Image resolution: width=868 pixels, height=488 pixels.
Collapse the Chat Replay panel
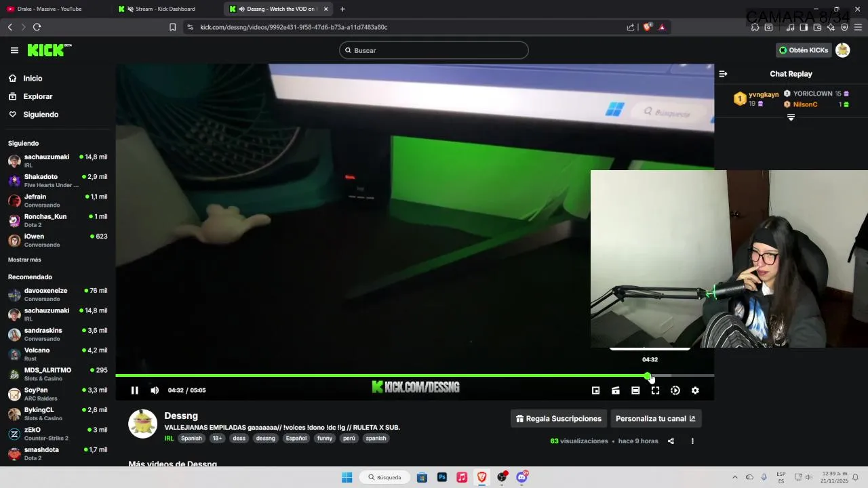pos(723,74)
